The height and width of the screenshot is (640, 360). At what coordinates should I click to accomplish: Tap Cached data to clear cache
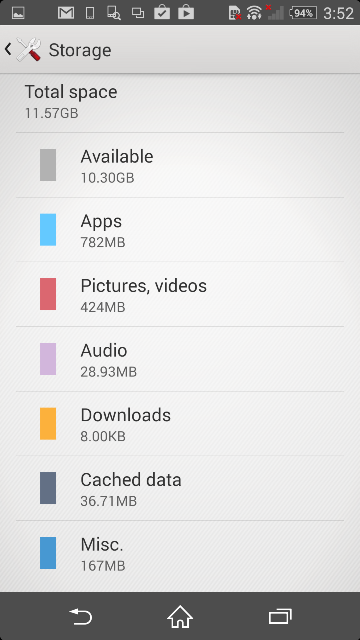pos(180,488)
